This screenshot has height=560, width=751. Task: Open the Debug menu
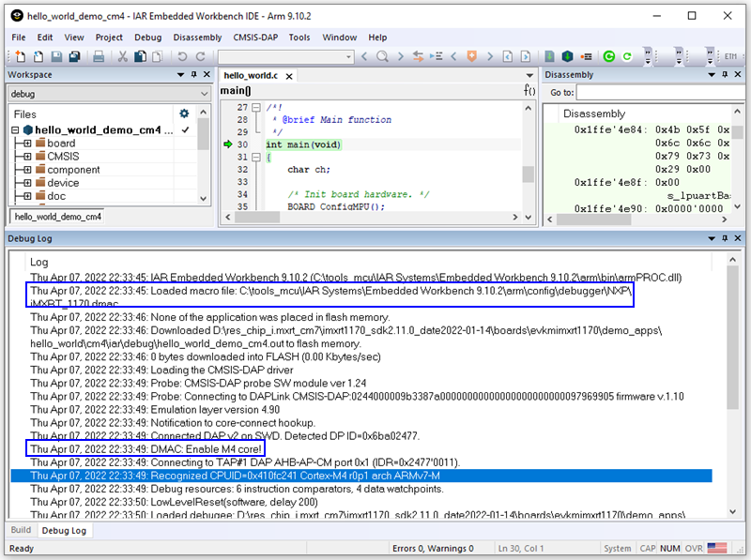147,38
